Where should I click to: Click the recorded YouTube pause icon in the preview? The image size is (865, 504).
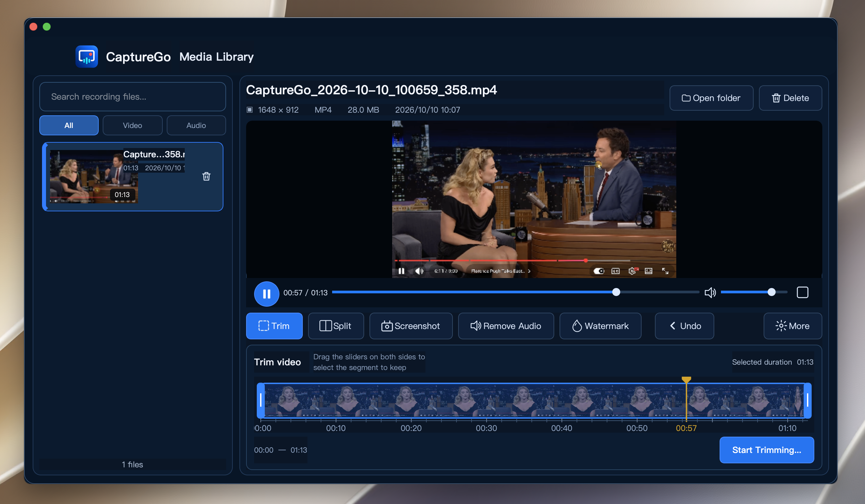401,271
